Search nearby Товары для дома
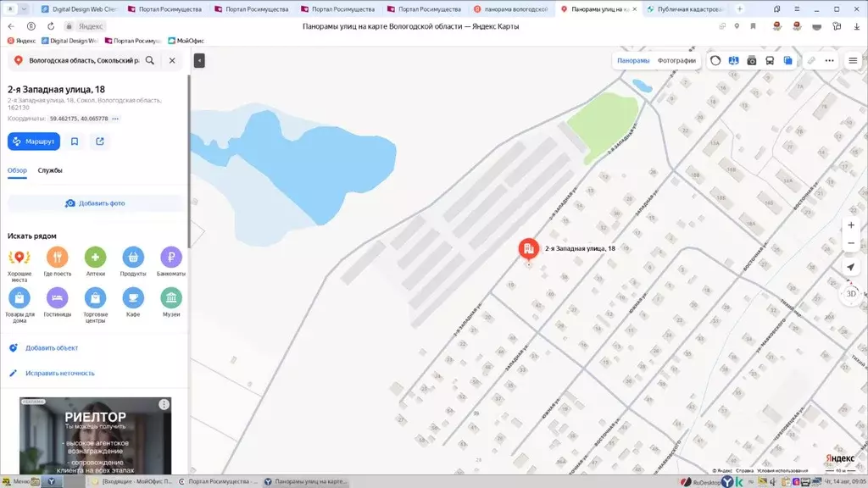This screenshot has height=488, width=868. pyautogui.click(x=19, y=305)
